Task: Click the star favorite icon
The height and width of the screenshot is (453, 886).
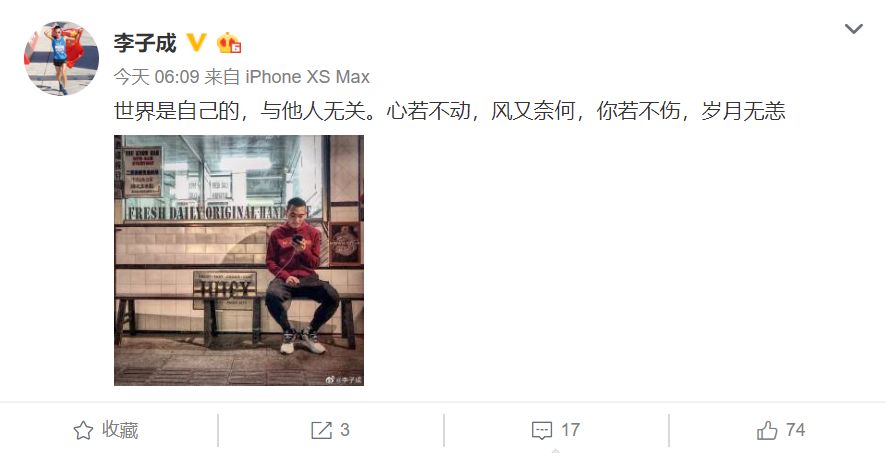Action: pos(83,430)
